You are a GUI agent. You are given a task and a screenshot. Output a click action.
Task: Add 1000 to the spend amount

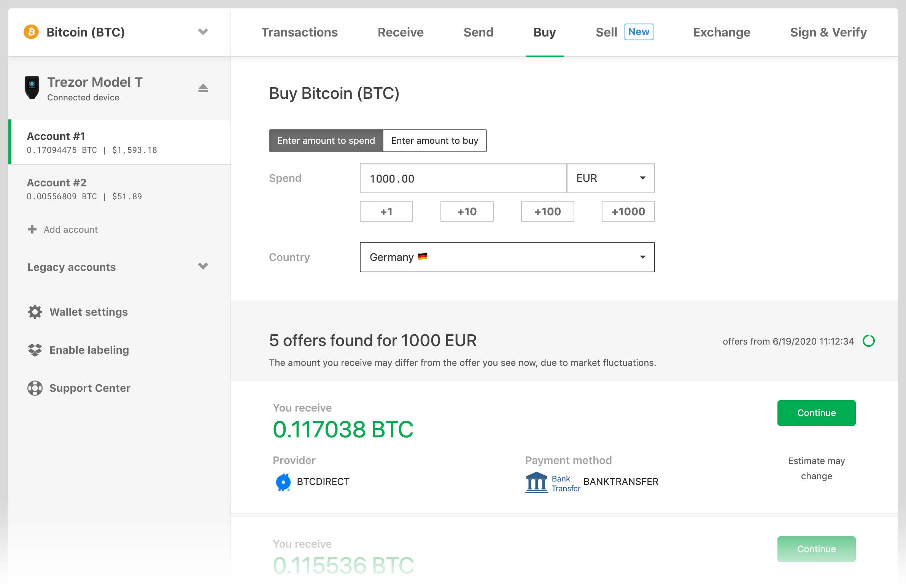(x=628, y=211)
